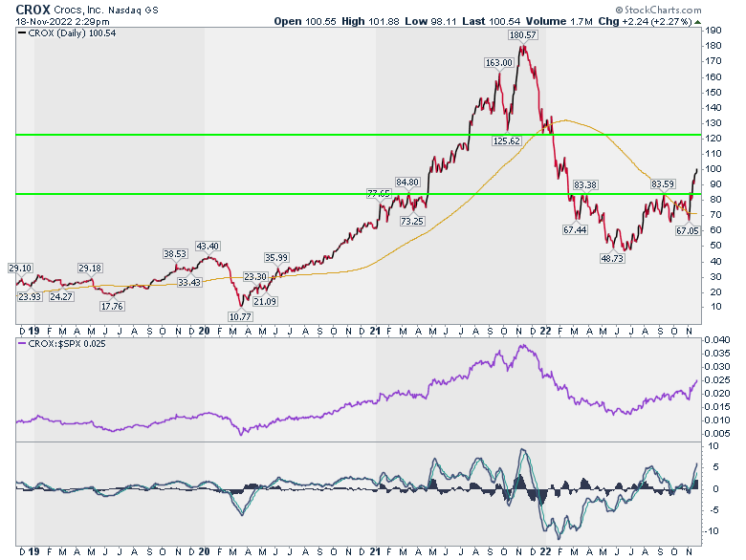
Task: Select the 83.38 price label
Action: click(585, 184)
